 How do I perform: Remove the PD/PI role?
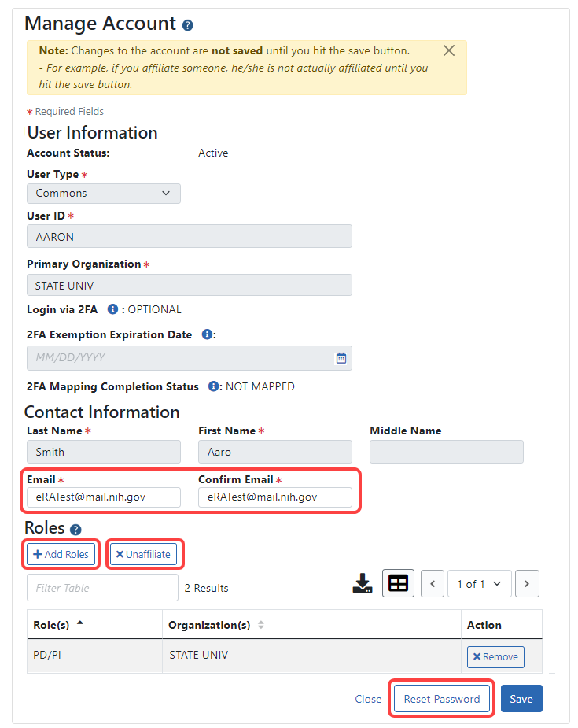point(495,657)
